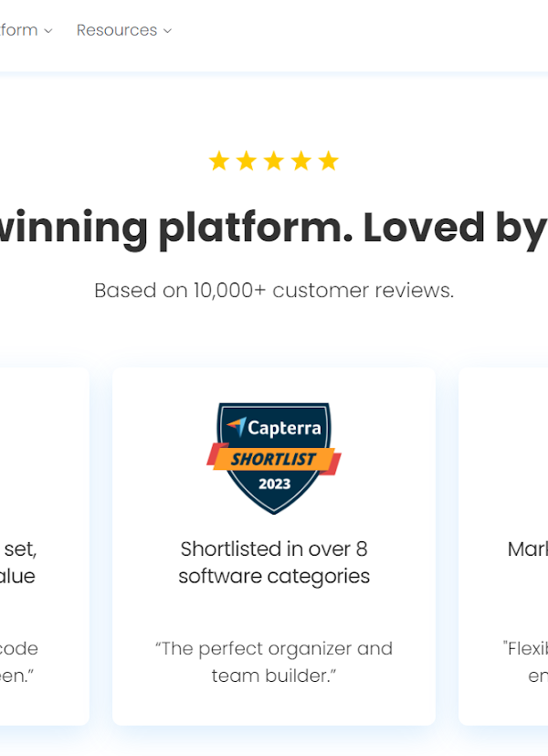Click the second gold star

247,161
